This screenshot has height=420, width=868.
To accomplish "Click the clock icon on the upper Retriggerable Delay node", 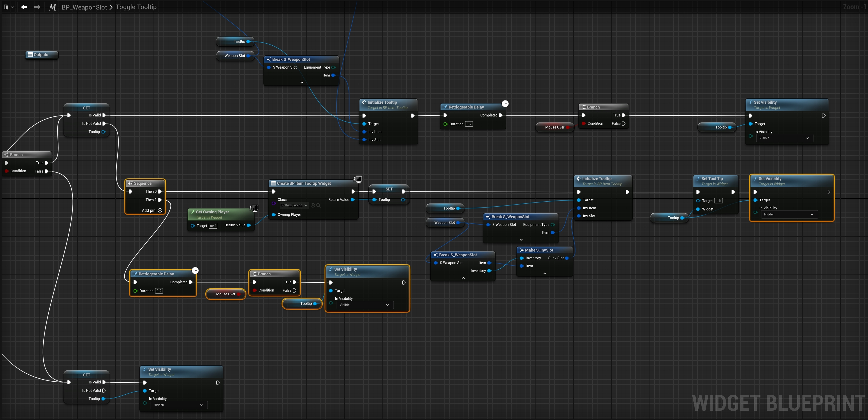I will point(505,103).
